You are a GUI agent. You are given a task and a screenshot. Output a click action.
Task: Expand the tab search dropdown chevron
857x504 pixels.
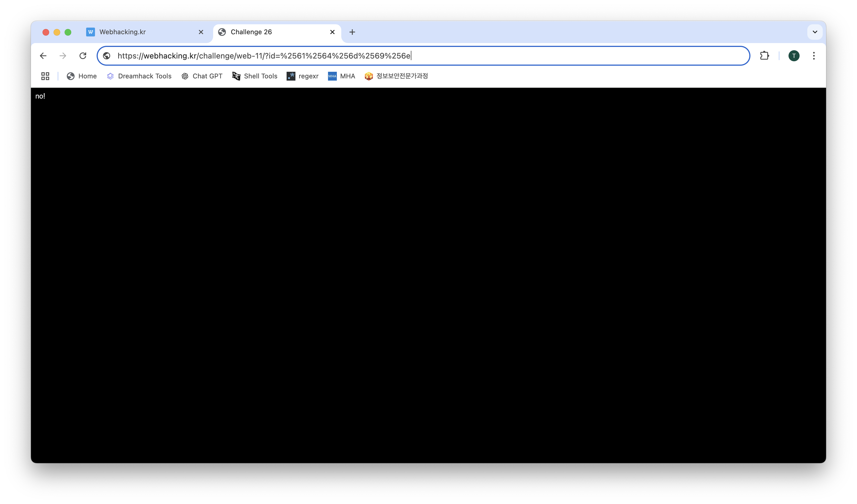click(814, 32)
